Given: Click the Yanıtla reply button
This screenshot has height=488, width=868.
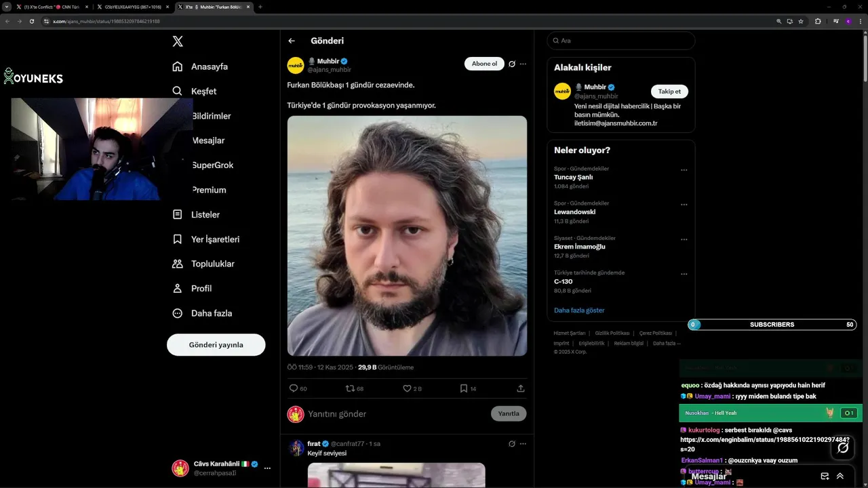Looking at the screenshot, I should tap(509, 413).
